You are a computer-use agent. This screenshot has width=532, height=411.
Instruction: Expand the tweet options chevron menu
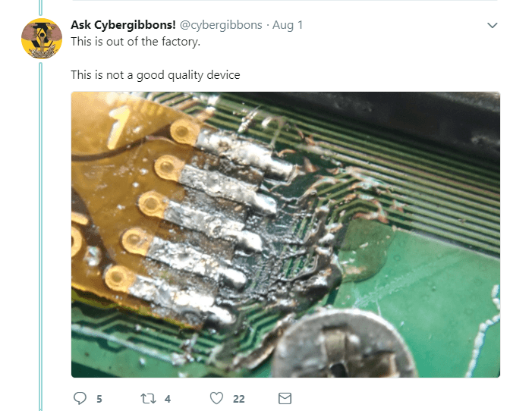coord(493,25)
